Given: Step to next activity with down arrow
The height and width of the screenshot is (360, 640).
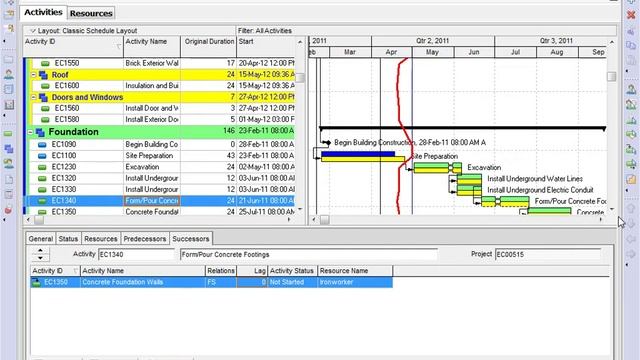Looking at the screenshot, I should coord(40,258).
